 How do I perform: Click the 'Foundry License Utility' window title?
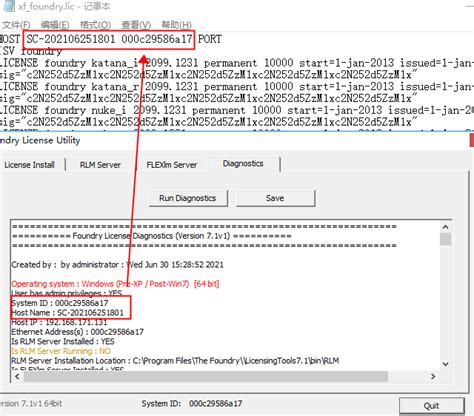click(x=40, y=140)
